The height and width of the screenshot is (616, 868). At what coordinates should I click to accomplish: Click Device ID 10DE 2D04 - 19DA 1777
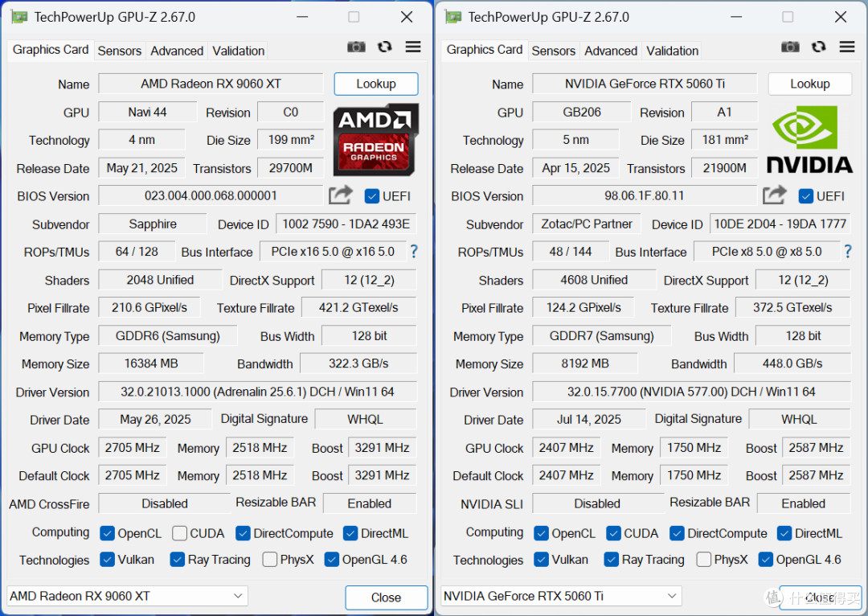(x=780, y=224)
